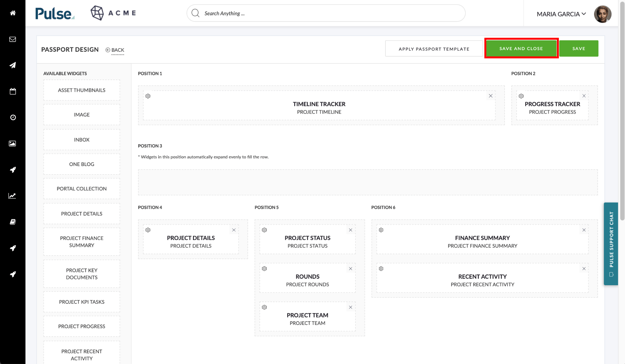The width and height of the screenshot is (625, 364).
Task: Open the book sidebar icon
Action: (13, 222)
